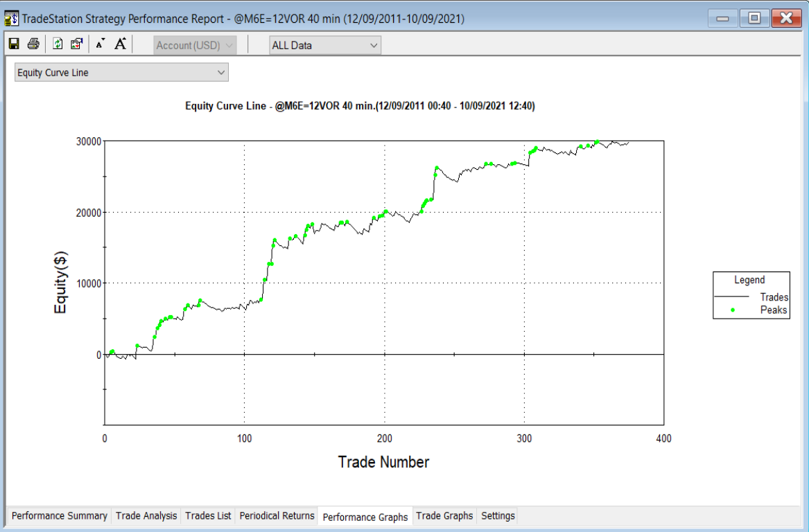Click the 30000 y-axis value

click(89, 142)
